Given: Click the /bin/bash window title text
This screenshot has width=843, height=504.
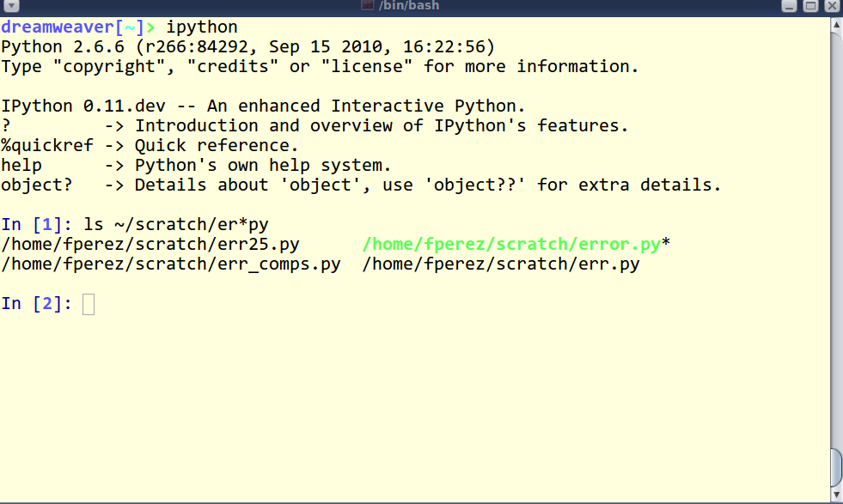Looking at the screenshot, I should [x=409, y=6].
